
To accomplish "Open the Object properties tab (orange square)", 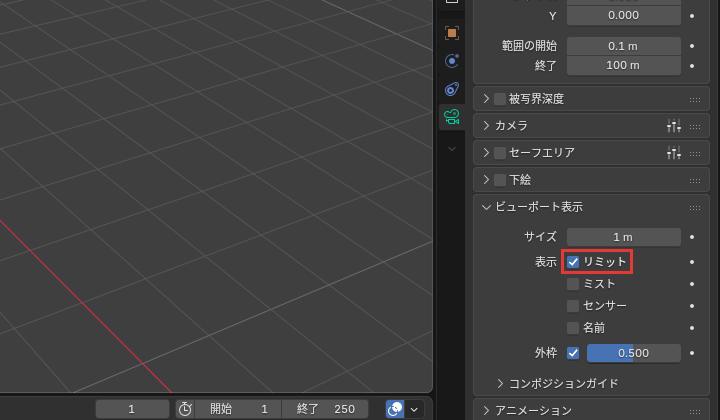I will pyautogui.click(x=452, y=33).
